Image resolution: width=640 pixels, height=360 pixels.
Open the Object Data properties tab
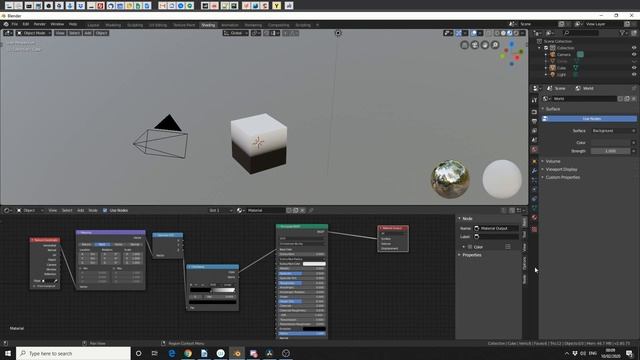click(x=534, y=208)
